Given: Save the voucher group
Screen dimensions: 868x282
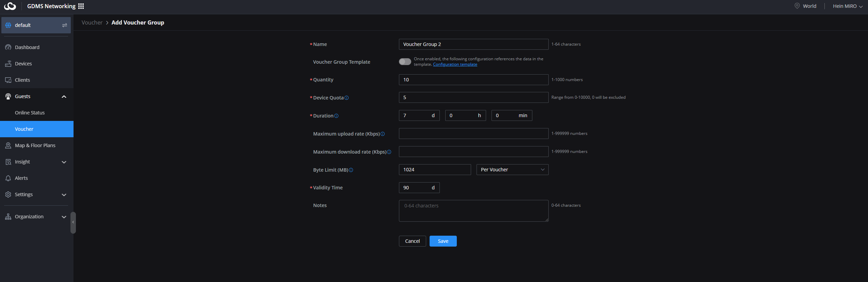Looking at the screenshot, I should pyautogui.click(x=443, y=241).
